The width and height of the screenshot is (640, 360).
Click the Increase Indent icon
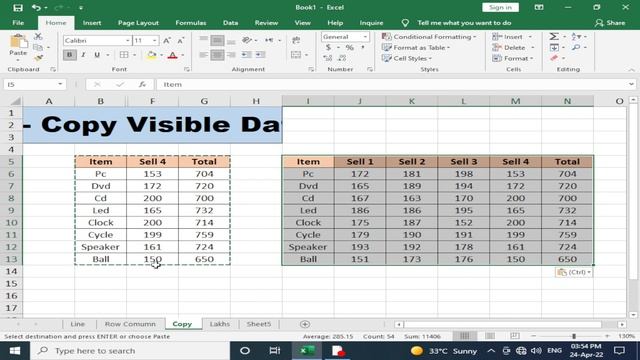[x=260, y=55]
